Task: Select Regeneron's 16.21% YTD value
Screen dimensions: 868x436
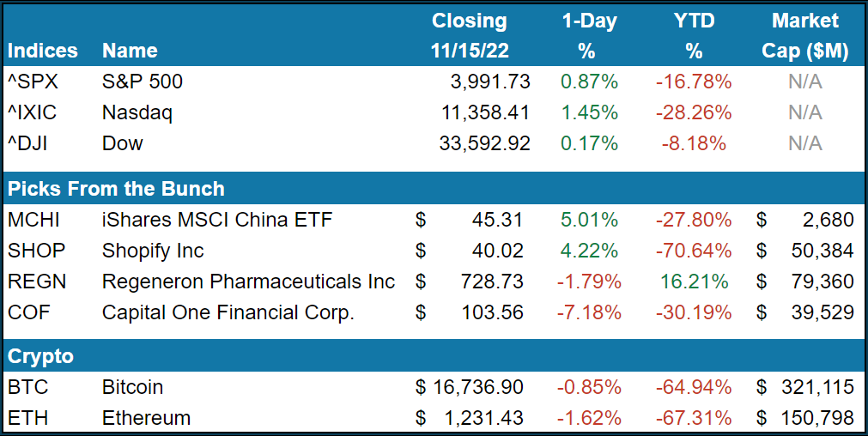Action: pyautogui.click(x=694, y=282)
